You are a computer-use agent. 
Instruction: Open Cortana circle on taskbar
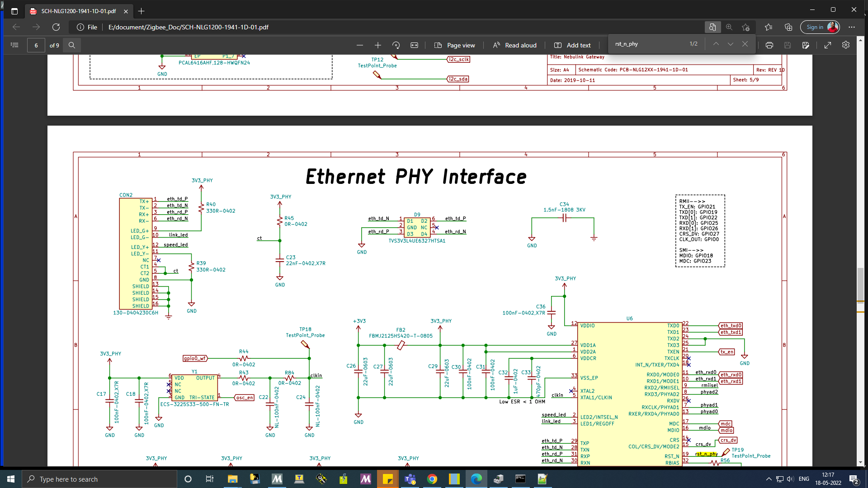[x=188, y=479]
